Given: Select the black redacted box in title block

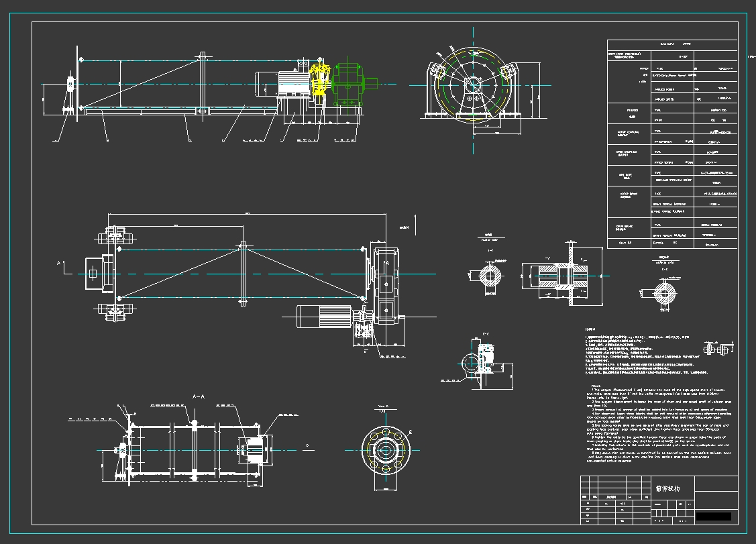Looking at the screenshot, I should tap(713, 516).
